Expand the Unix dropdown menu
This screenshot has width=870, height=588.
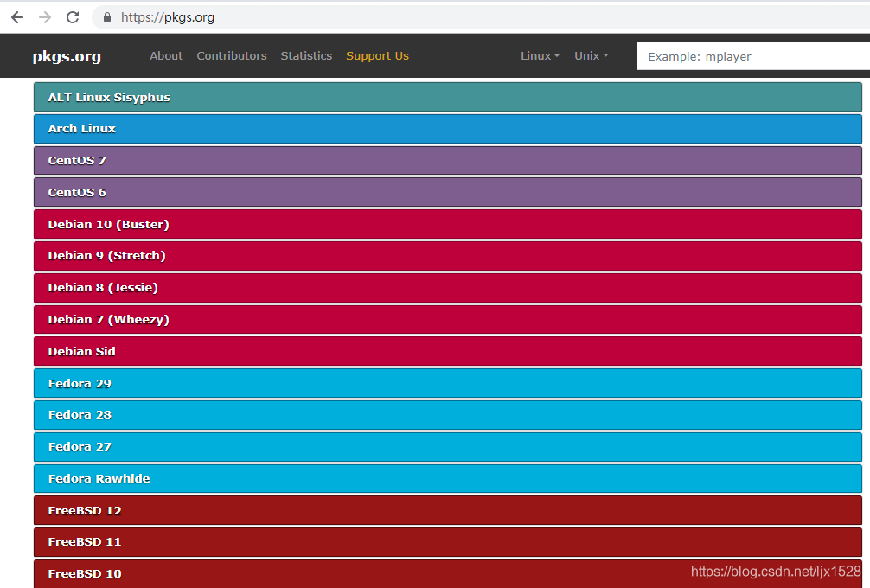tap(592, 56)
